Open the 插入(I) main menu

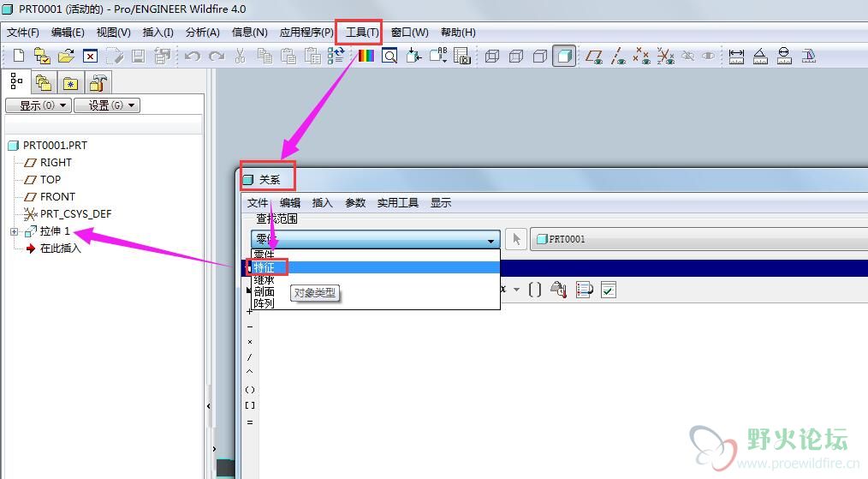pos(158,33)
